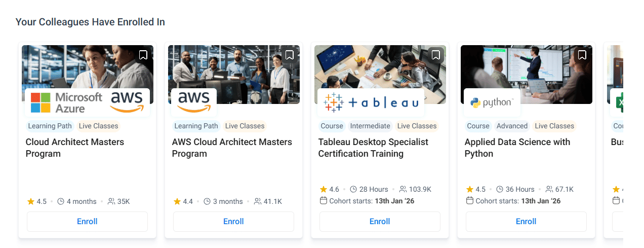Bookmark the Tableau Desktop Specialist course
Image resolution: width=644 pixels, height=248 pixels.
coord(436,55)
